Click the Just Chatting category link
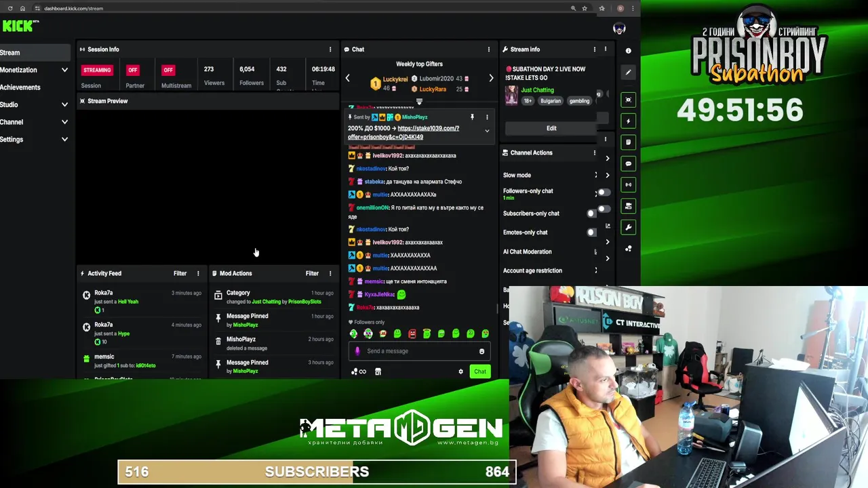 tap(537, 90)
